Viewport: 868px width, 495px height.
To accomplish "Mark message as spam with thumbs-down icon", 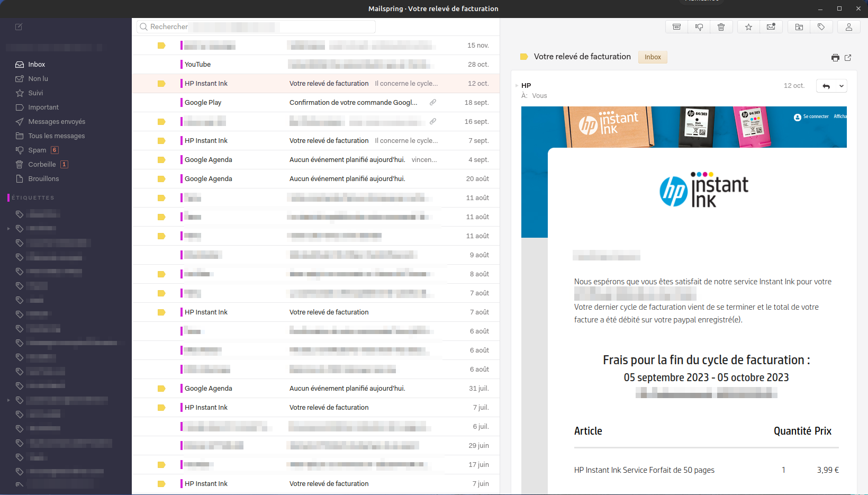I will [x=699, y=27].
